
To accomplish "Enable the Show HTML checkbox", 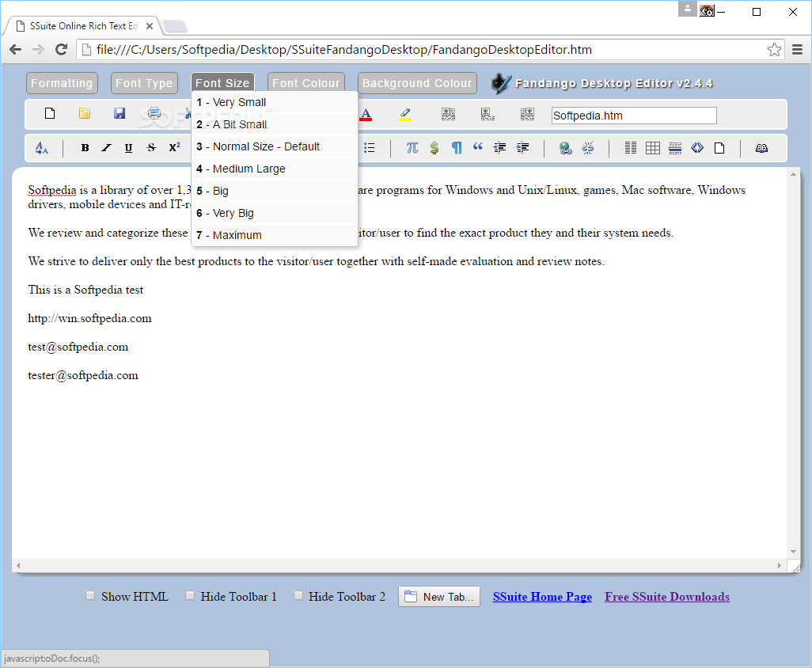I will point(91,595).
